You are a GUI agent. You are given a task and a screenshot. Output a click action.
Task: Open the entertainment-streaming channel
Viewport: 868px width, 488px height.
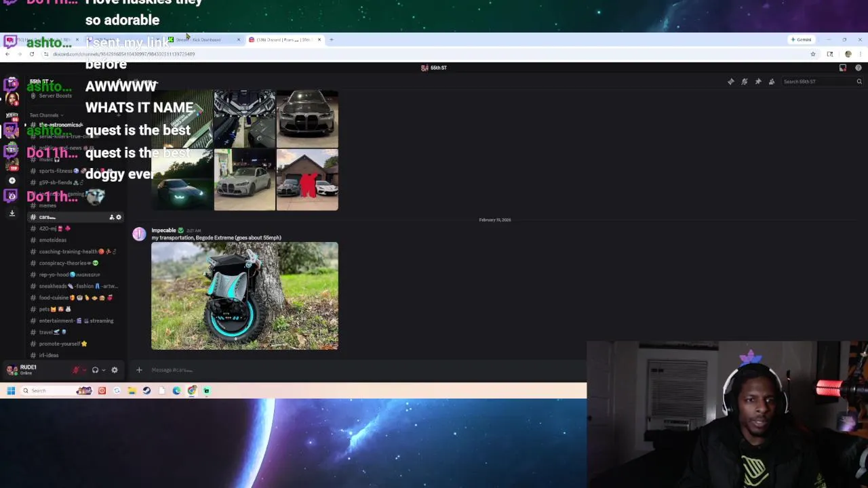pos(75,321)
